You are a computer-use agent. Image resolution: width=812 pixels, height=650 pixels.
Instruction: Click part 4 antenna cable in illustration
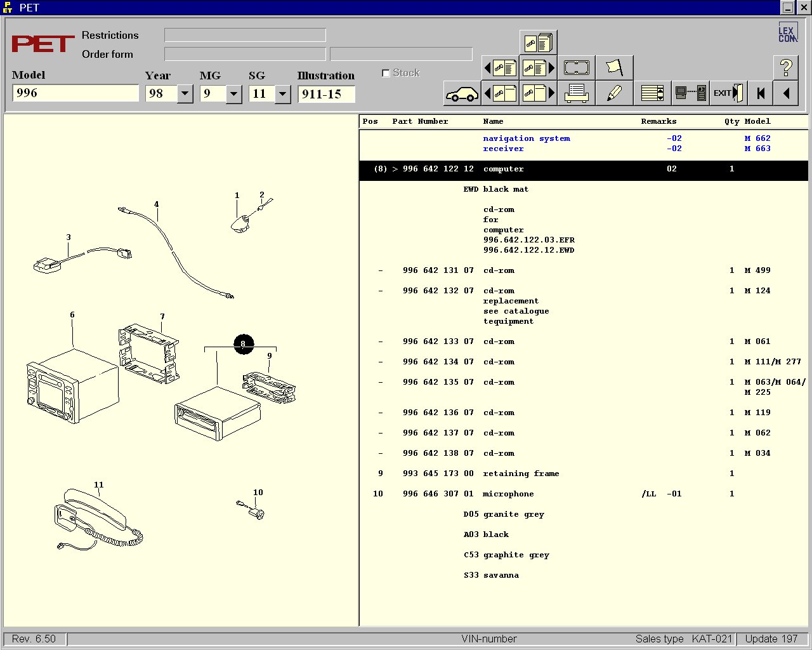(176, 254)
